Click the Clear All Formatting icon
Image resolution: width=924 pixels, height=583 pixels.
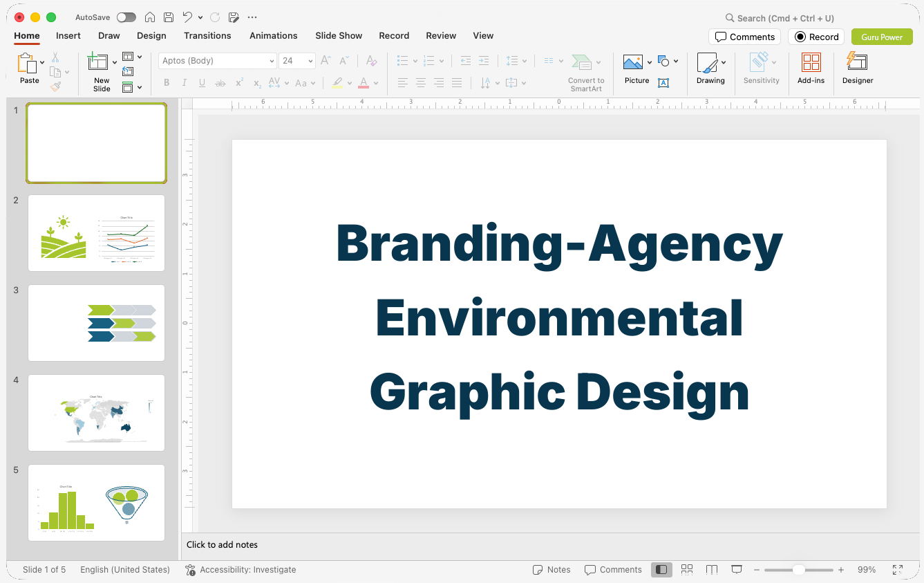(x=372, y=61)
